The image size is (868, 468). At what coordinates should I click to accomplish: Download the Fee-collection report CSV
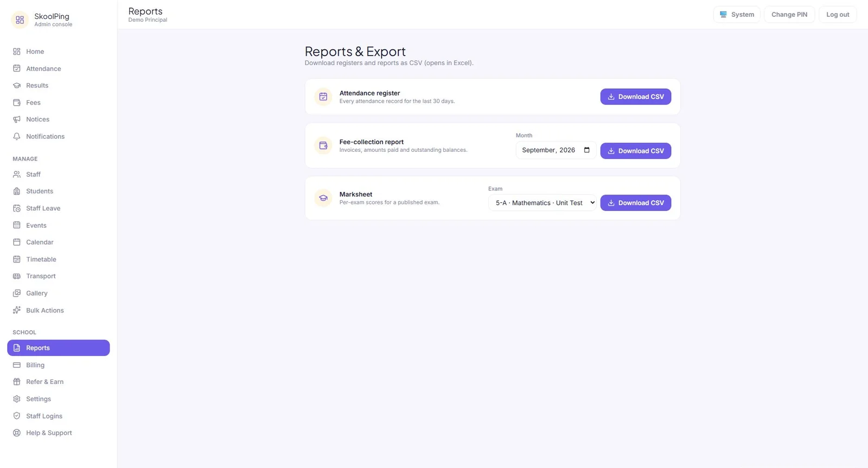pyautogui.click(x=636, y=151)
